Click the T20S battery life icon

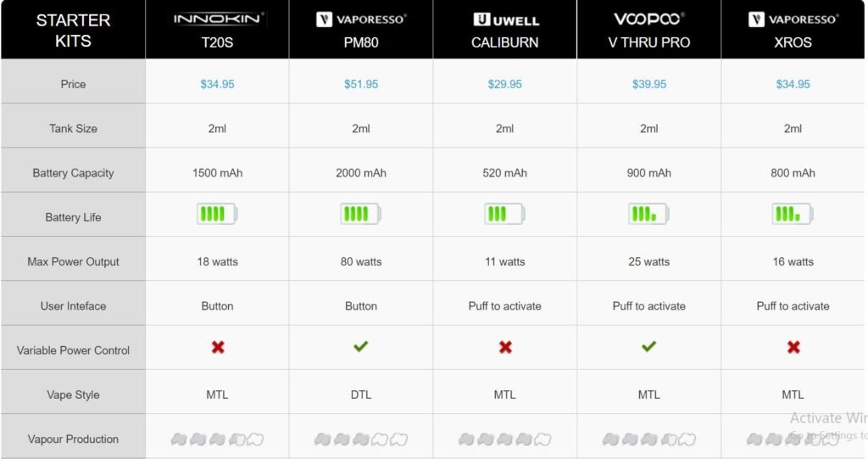click(217, 214)
